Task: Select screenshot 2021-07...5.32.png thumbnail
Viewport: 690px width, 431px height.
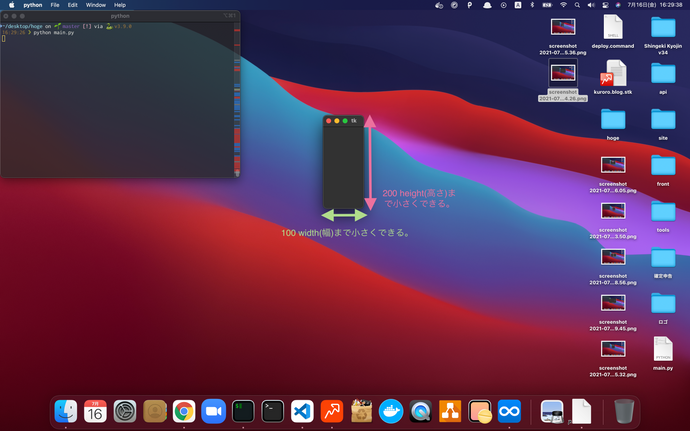Action: pos(613,349)
